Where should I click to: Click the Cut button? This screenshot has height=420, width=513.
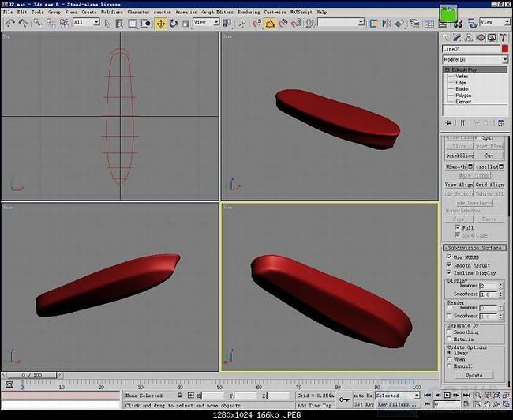pyautogui.click(x=489, y=156)
